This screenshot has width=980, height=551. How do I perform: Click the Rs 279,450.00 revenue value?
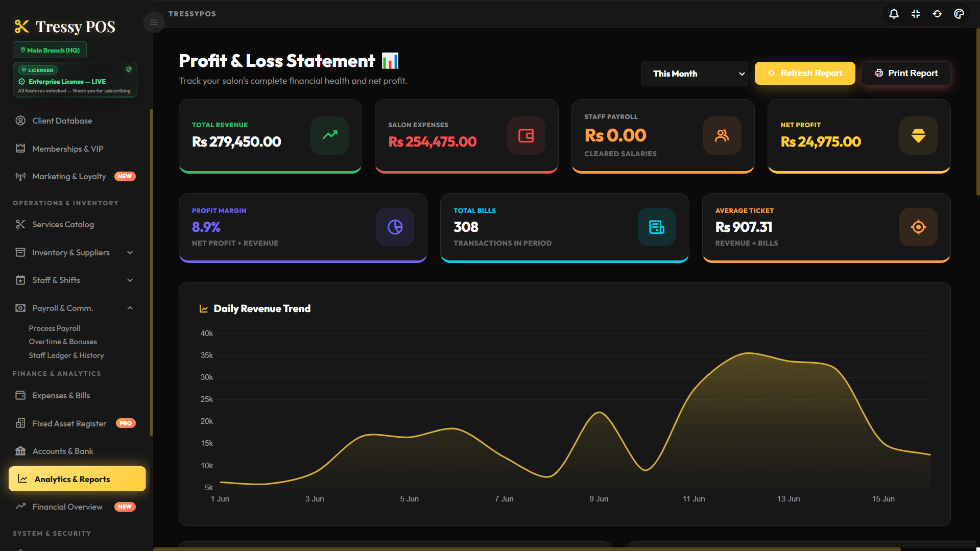point(236,141)
